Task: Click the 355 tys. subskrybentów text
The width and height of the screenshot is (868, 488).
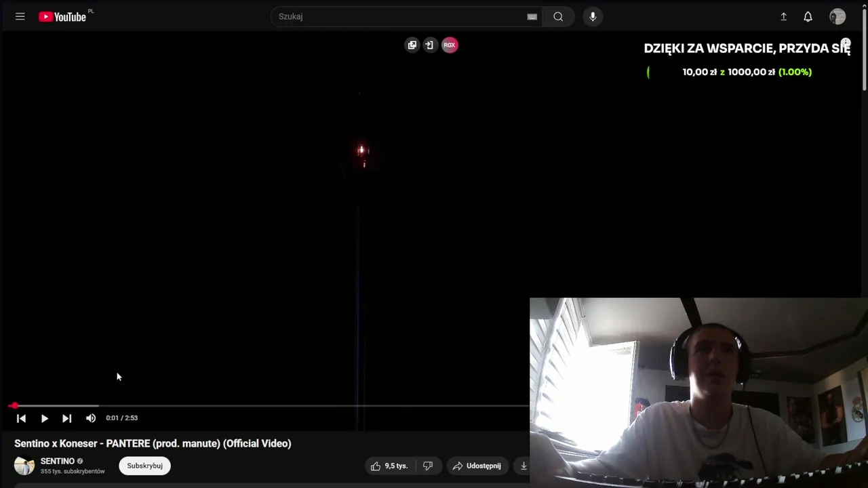Action: coord(73,471)
